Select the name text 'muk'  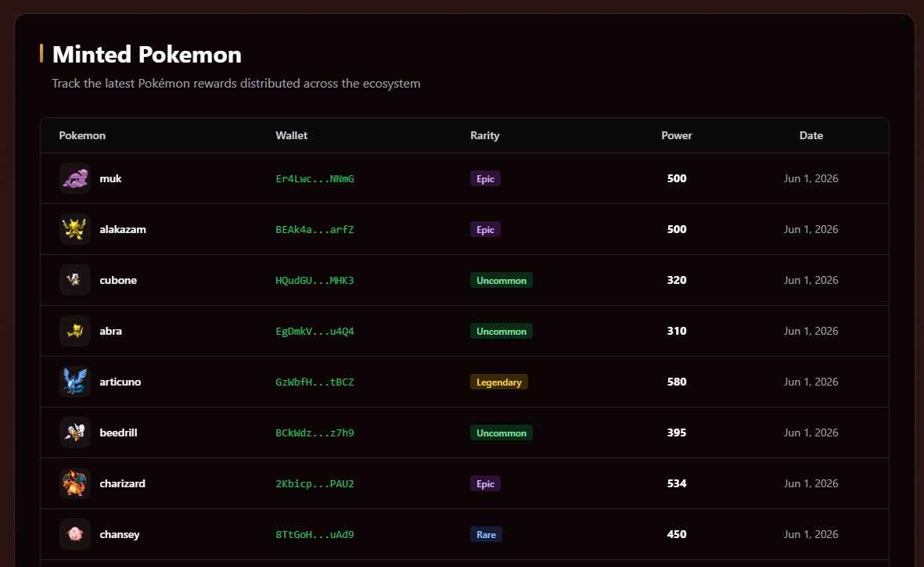pos(111,178)
